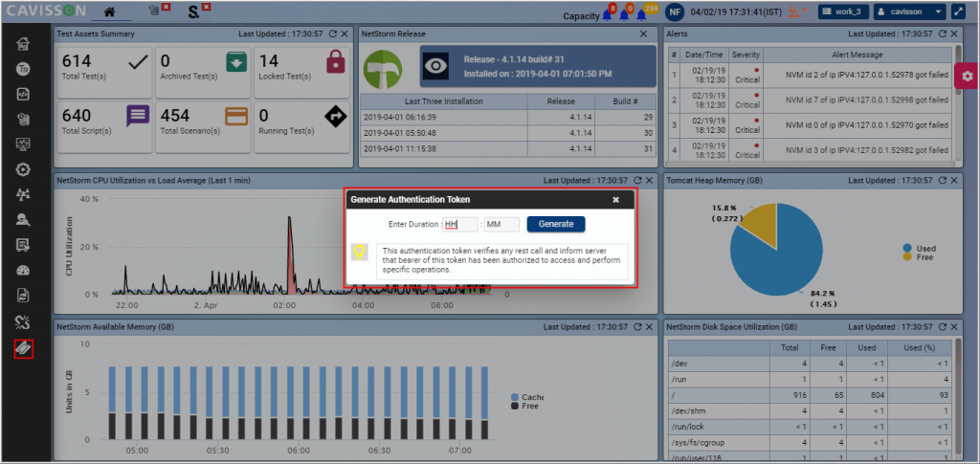Click the Used (%) column header
The height and width of the screenshot is (464, 980).
920,348
